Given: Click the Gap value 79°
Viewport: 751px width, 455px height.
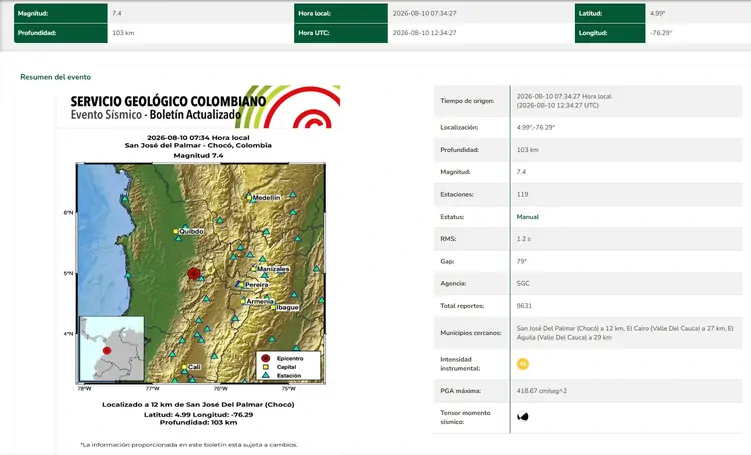Looking at the screenshot, I should pos(522,262).
